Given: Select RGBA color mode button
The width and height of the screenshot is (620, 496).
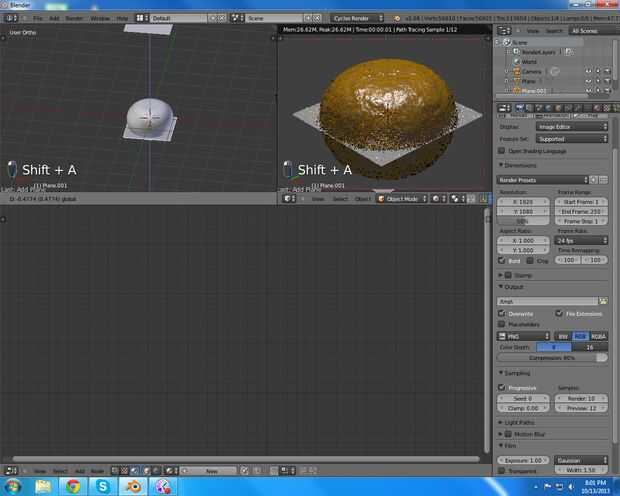Looking at the screenshot, I should pos(598,336).
